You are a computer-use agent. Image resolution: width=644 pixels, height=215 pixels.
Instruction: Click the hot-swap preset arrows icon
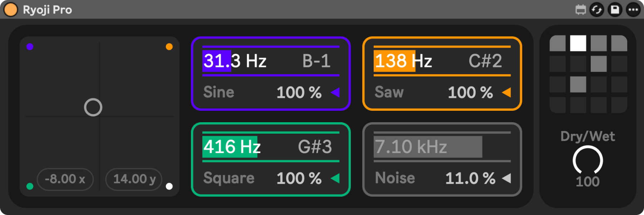[x=596, y=10]
